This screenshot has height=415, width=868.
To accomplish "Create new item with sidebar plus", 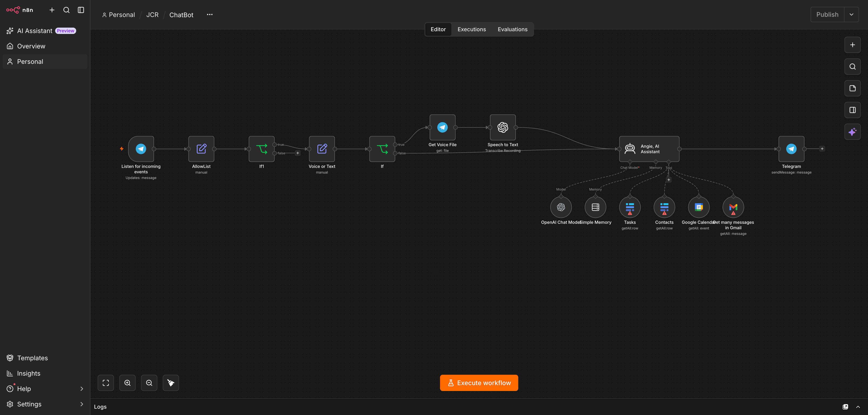I will (52, 10).
